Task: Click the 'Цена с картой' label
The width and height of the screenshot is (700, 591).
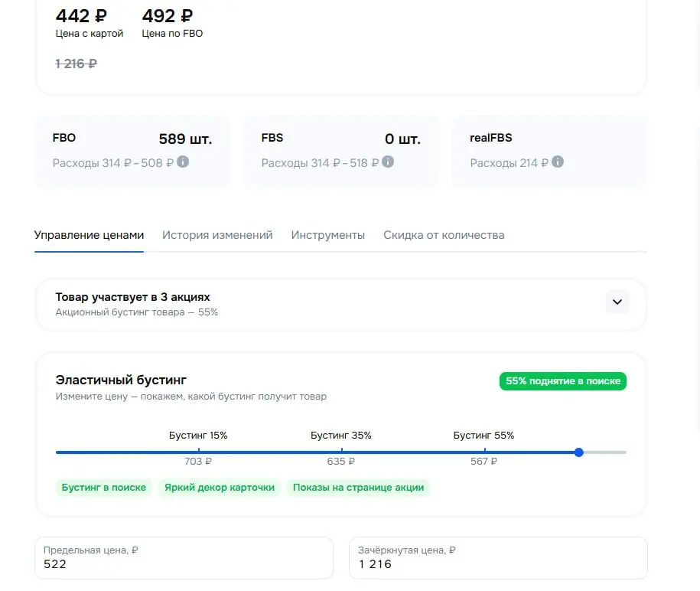Action: click(90, 34)
